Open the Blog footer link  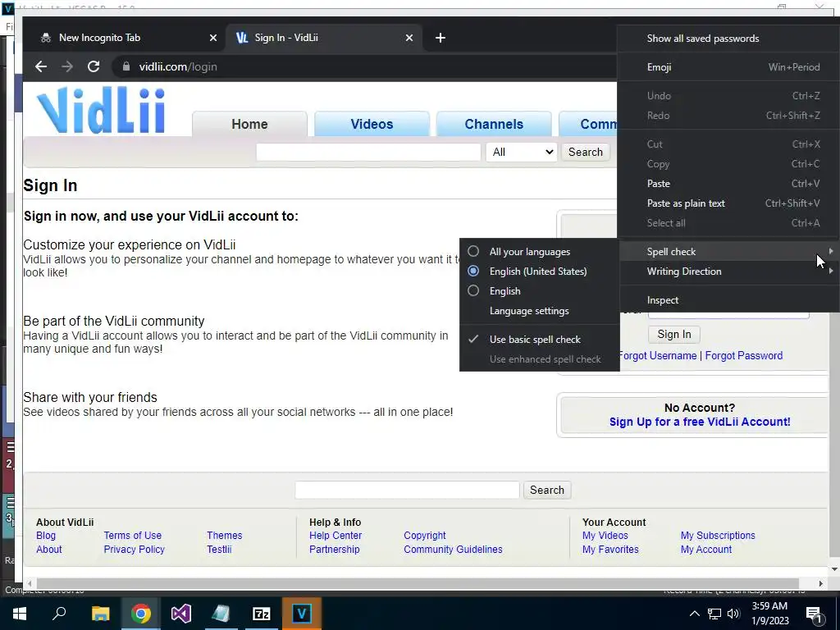46,535
